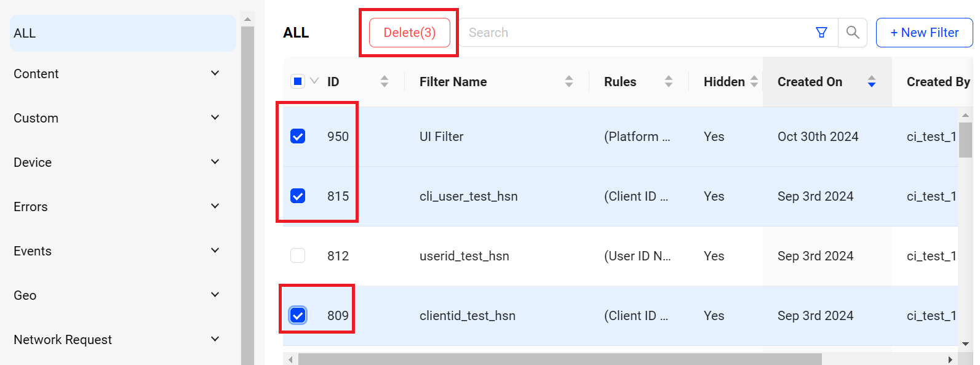Sort by Rules column arrows
The image size is (980, 365).
(x=669, y=81)
